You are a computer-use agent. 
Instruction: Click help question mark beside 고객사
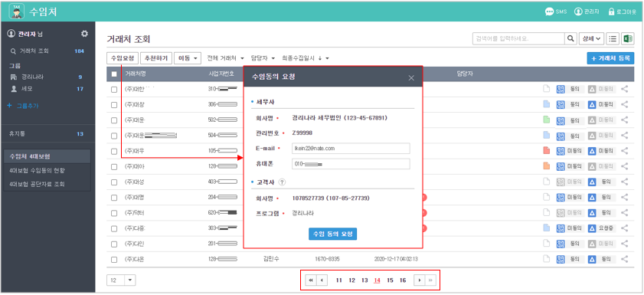[282, 182]
